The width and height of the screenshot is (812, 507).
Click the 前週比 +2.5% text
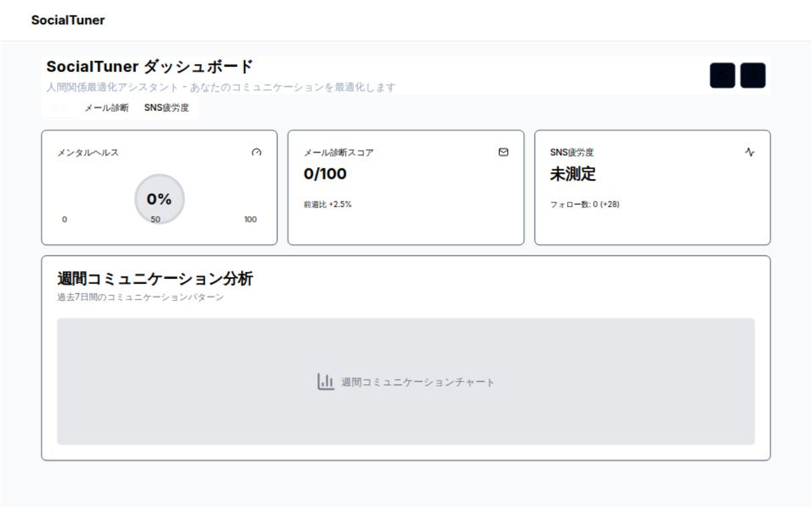(x=328, y=204)
